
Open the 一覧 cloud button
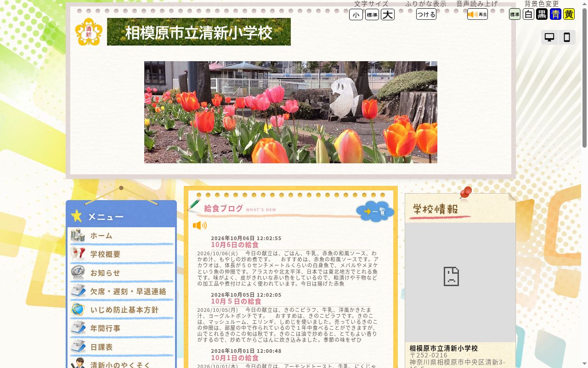pyautogui.click(x=375, y=212)
